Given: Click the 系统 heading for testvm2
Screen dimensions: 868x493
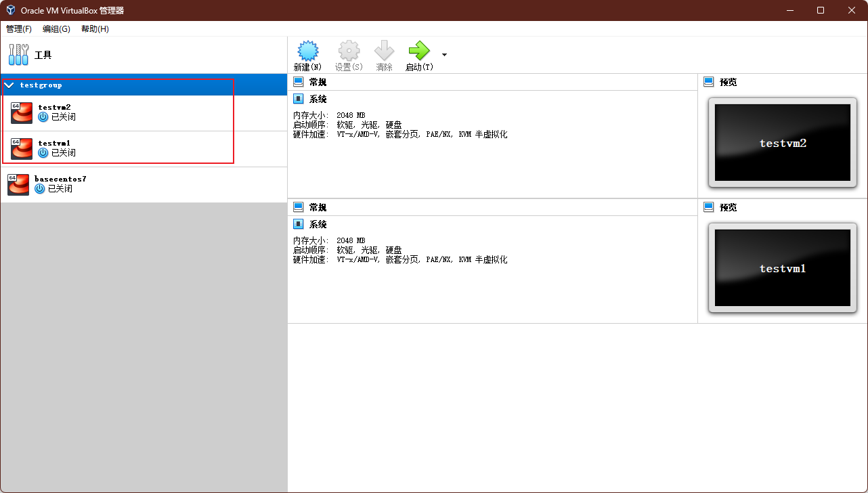Looking at the screenshot, I should pos(318,99).
